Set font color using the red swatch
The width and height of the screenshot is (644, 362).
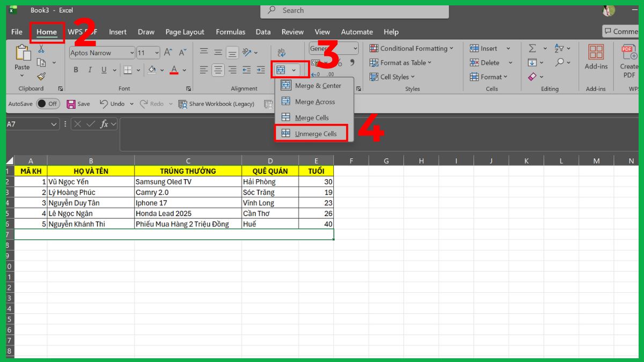pyautogui.click(x=174, y=70)
